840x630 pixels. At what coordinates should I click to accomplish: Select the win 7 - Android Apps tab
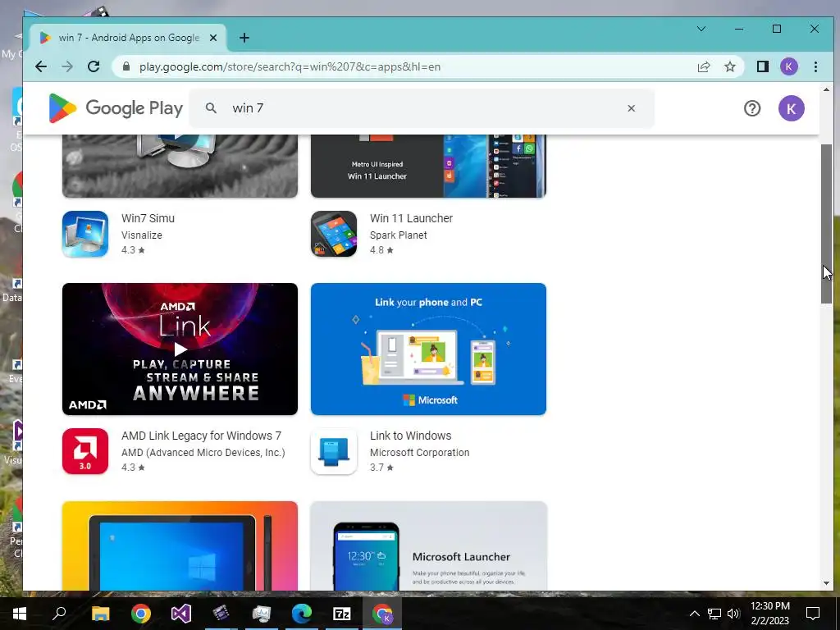[129, 38]
